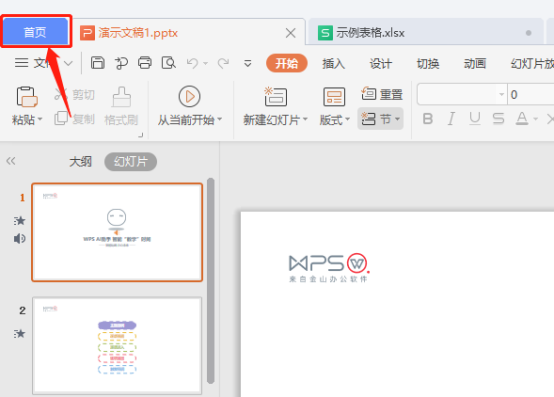
Task: Open Print Preview icon
Action: (x=168, y=63)
